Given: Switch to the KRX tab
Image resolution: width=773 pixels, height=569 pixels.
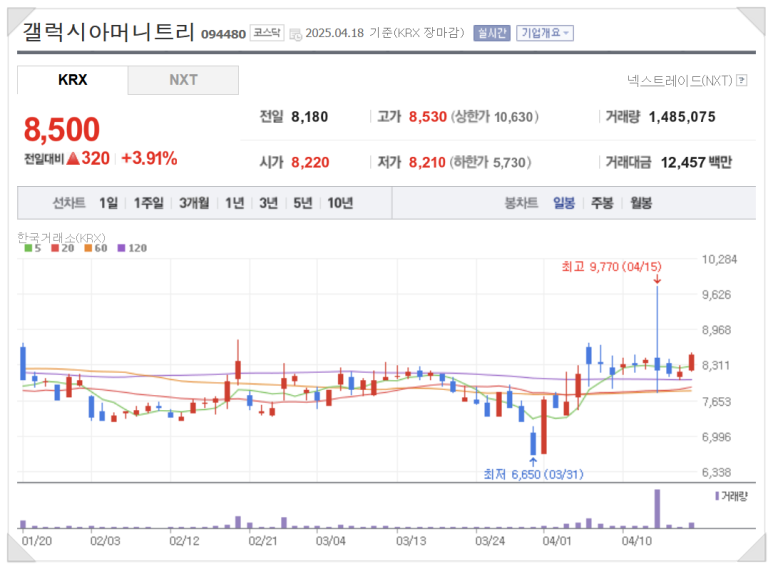Looking at the screenshot, I should click(72, 80).
